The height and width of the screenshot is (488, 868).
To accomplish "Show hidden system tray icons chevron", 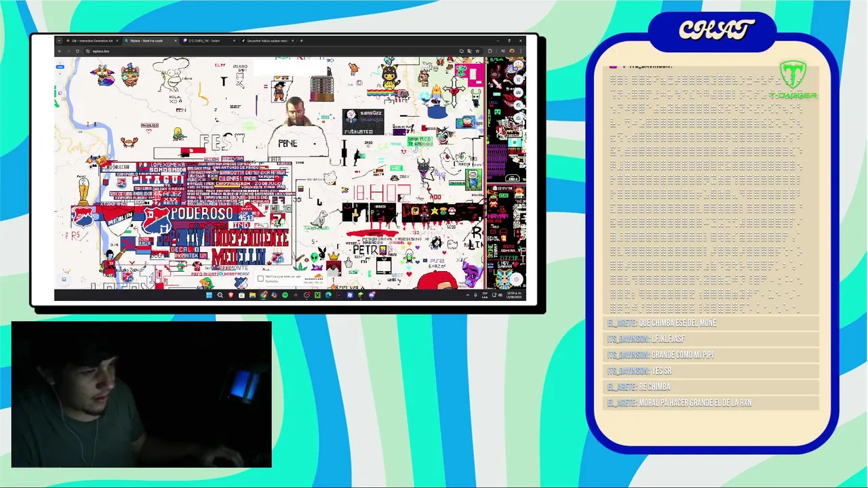I will [x=467, y=296].
